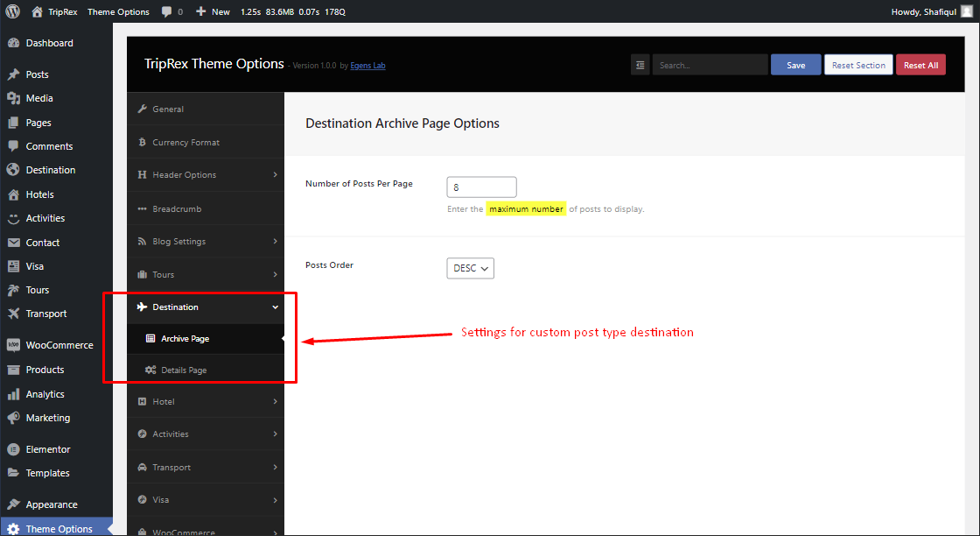The image size is (980, 536).
Task: Click the Transport car icon
Action: tap(142, 467)
